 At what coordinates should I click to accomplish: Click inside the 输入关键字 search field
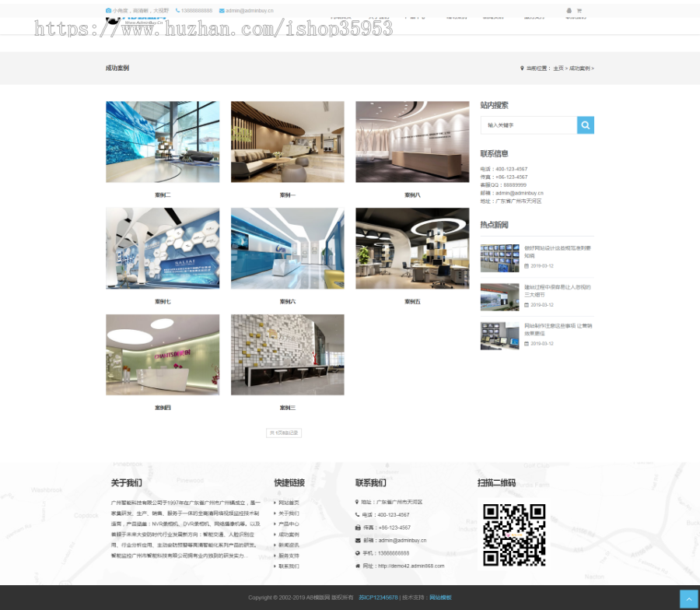tap(529, 124)
